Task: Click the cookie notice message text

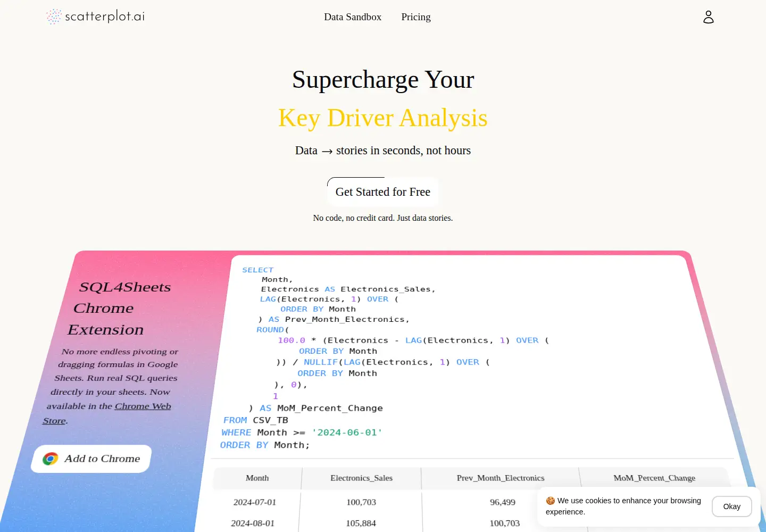Action: 623,506
